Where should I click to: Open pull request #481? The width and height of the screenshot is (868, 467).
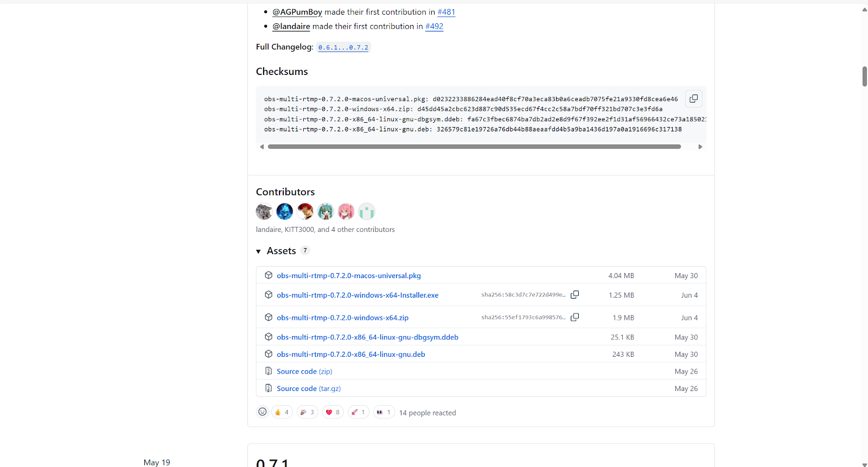click(x=446, y=12)
